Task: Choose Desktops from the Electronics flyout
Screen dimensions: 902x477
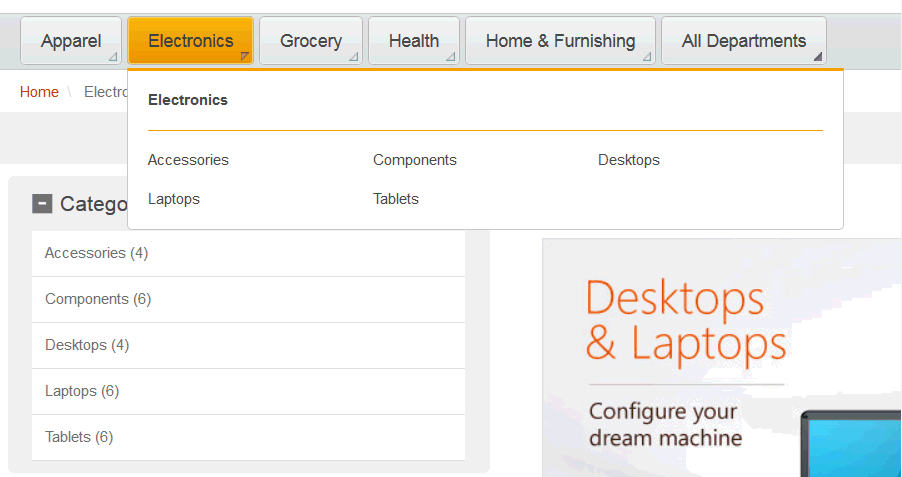Action: (629, 160)
